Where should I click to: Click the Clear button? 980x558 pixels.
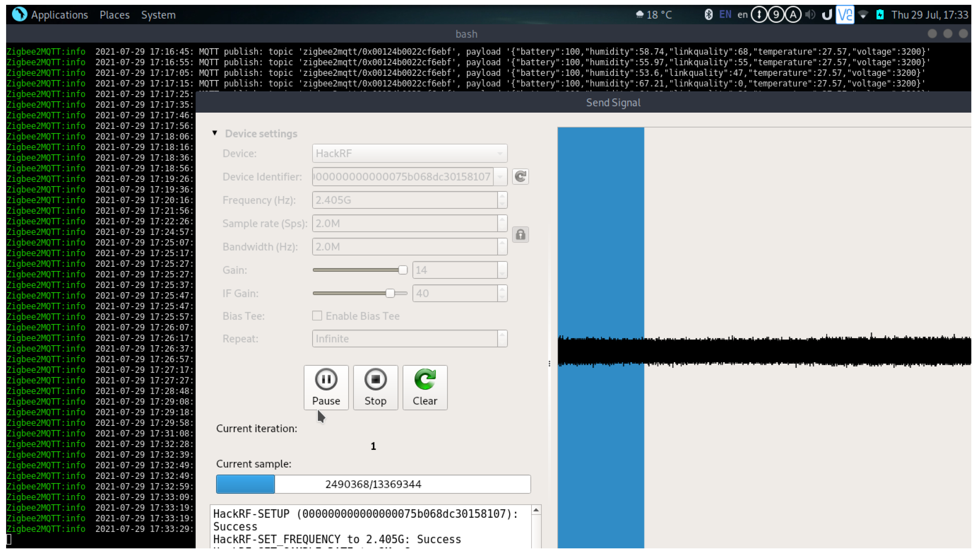tap(424, 387)
